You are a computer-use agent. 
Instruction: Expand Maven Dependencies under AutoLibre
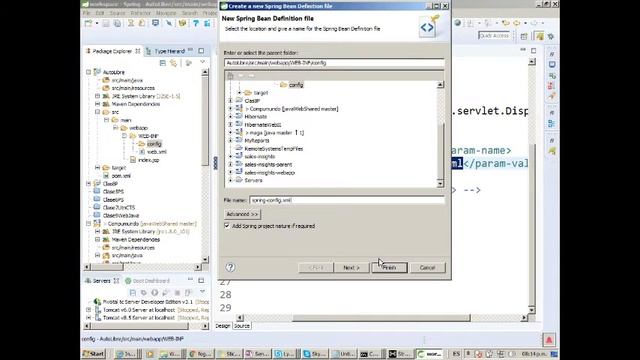98,104
